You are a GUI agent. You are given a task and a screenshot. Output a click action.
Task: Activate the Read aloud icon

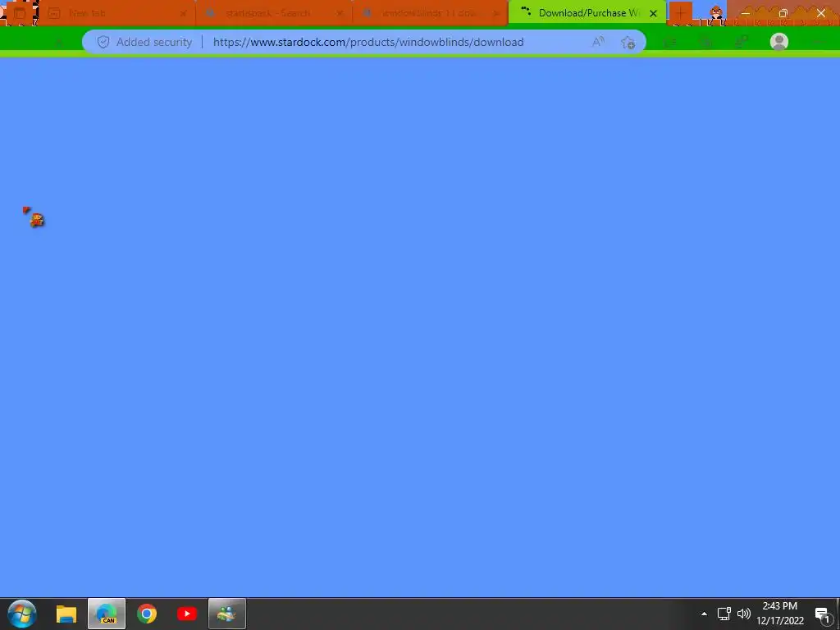(598, 42)
